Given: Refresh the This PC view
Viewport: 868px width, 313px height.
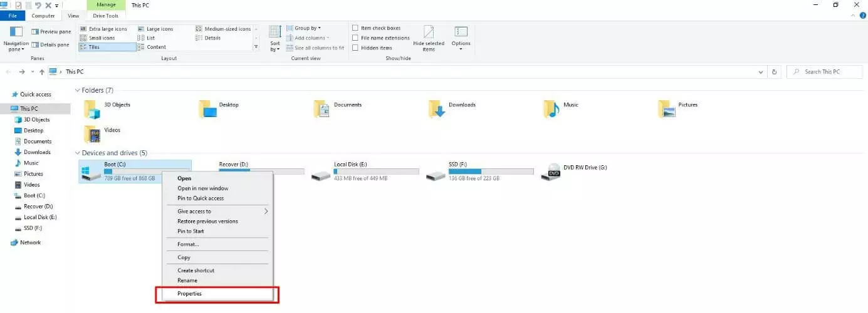Looking at the screenshot, I should click(x=775, y=72).
